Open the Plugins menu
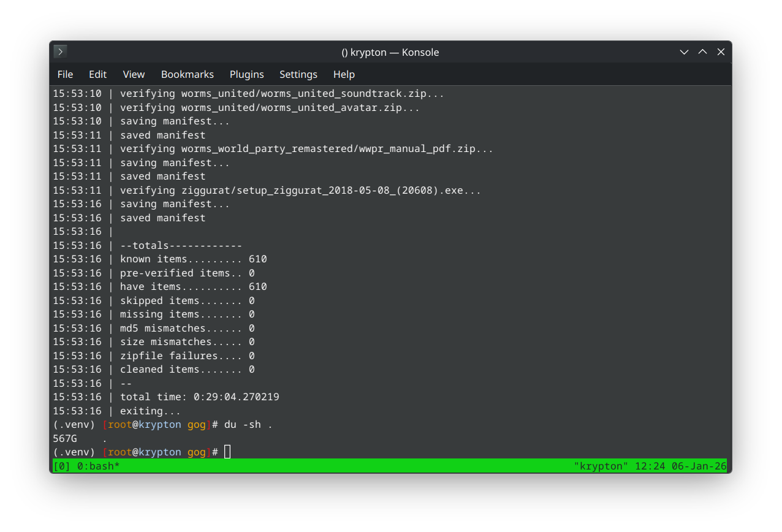 pyautogui.click(x=246, y=74)
